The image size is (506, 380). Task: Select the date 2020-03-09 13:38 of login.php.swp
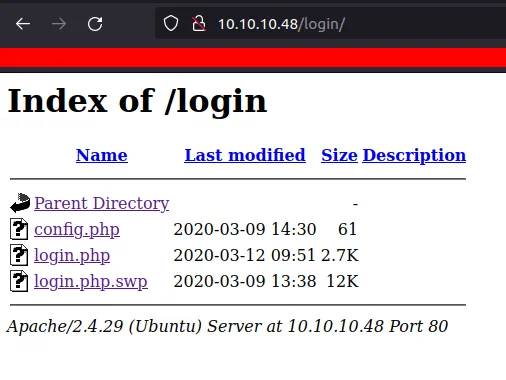pyautogui.click(x=245, y=281)
